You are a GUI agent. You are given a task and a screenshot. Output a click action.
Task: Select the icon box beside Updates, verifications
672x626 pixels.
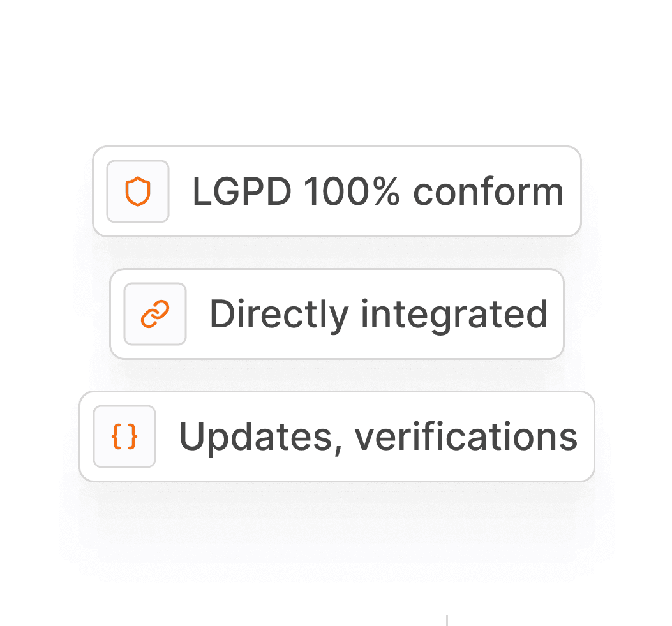point(124,436)
